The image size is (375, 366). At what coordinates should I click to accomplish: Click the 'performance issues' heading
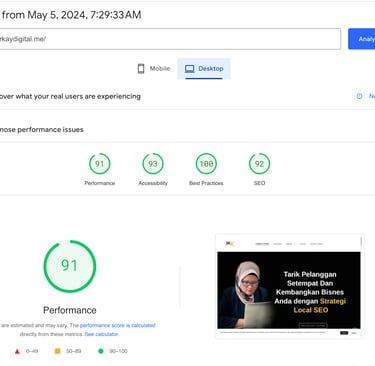point(50,130)
